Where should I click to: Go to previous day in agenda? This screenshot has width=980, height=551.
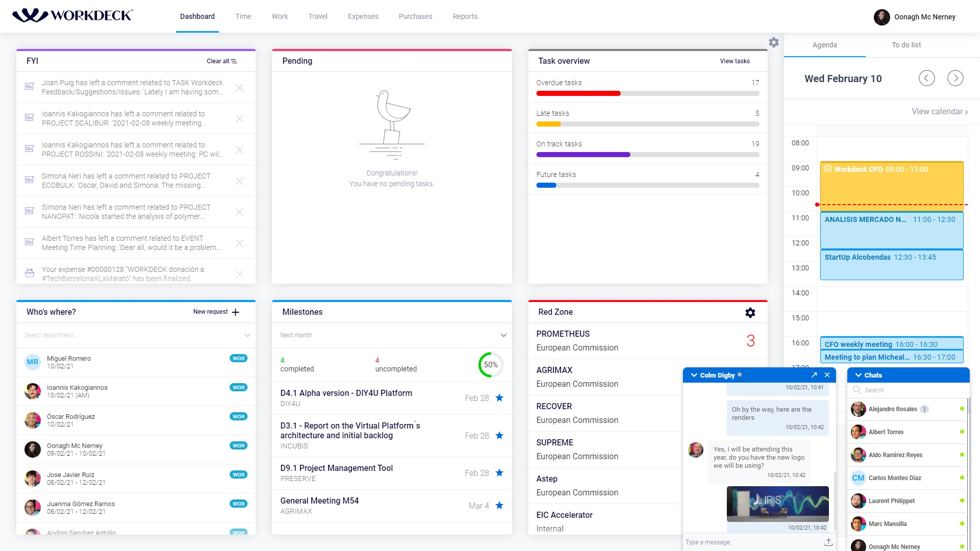click(x=926, y=78)
